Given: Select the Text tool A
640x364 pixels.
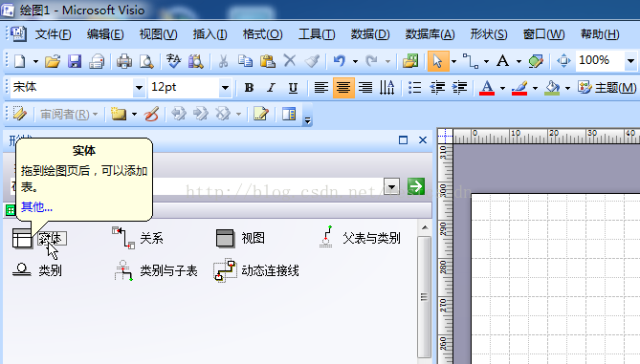Looking at the screenshot, I should tap(502, 61).
